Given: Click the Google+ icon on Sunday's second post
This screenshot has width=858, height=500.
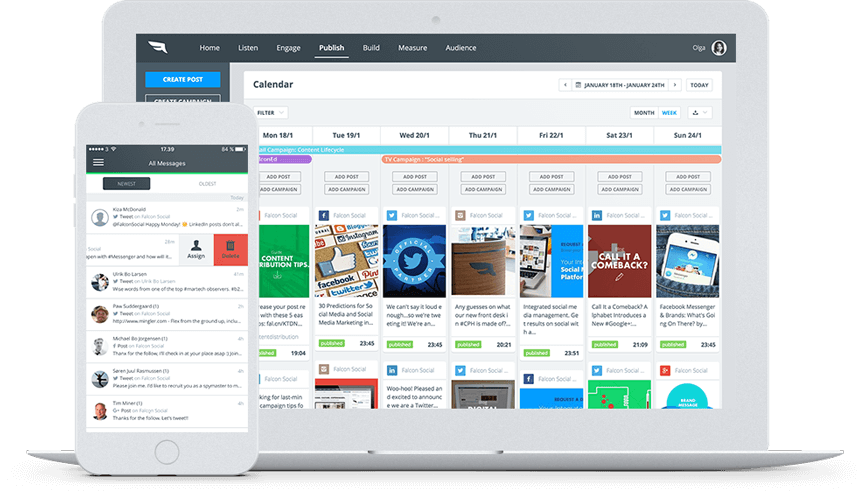Looking at the screenshot, I should (665, 370).
